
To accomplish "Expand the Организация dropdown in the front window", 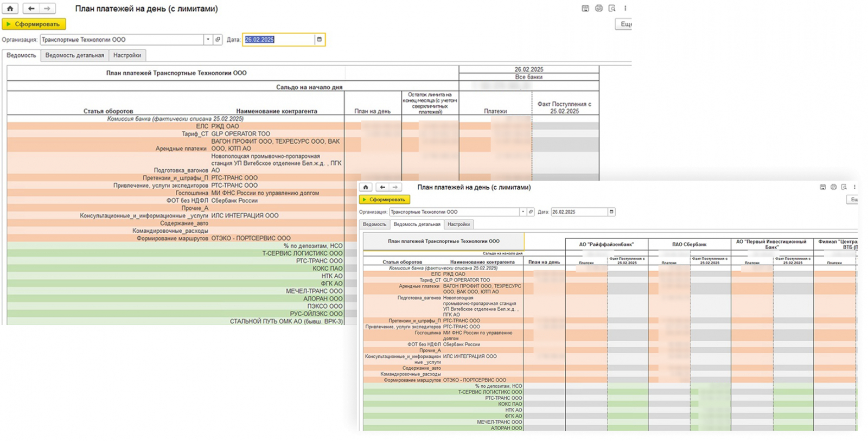I will (522, 212).
